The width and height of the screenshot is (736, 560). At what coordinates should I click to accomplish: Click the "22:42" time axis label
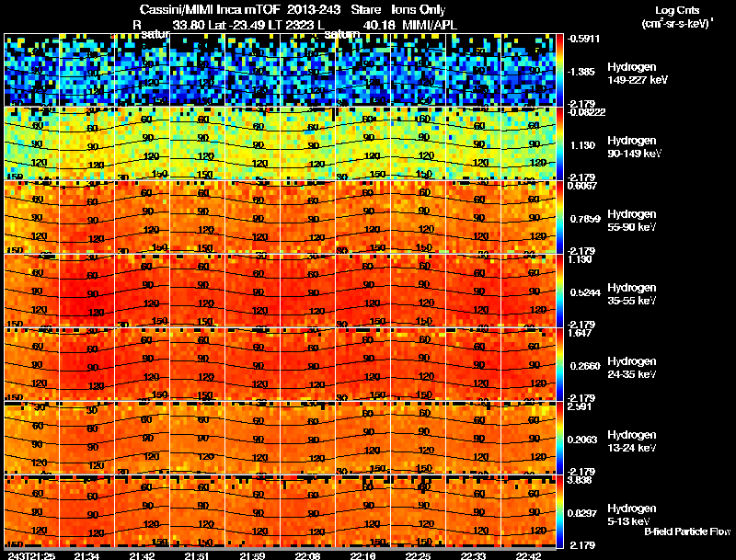coord(529,556)
